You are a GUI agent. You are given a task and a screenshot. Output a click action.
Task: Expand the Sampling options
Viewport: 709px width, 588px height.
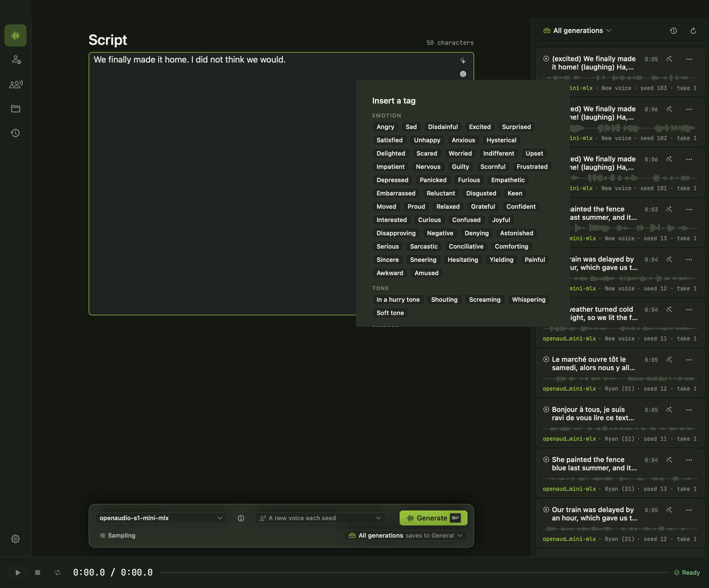(x=117, y=536)
